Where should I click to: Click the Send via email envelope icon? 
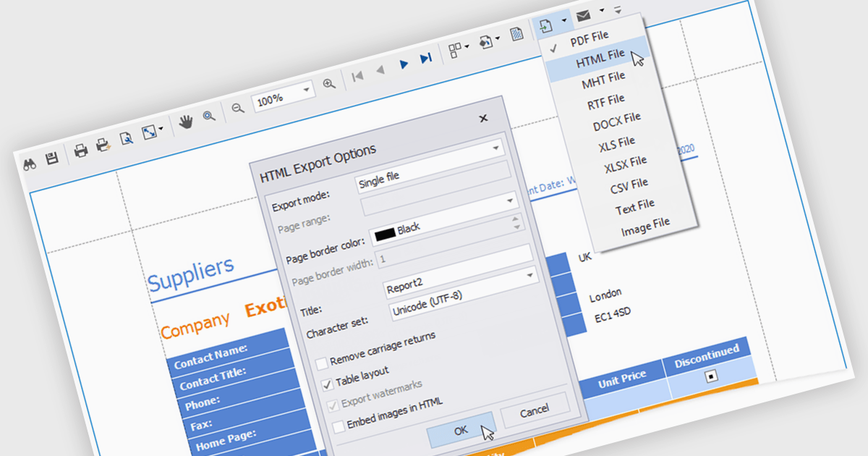583,15
